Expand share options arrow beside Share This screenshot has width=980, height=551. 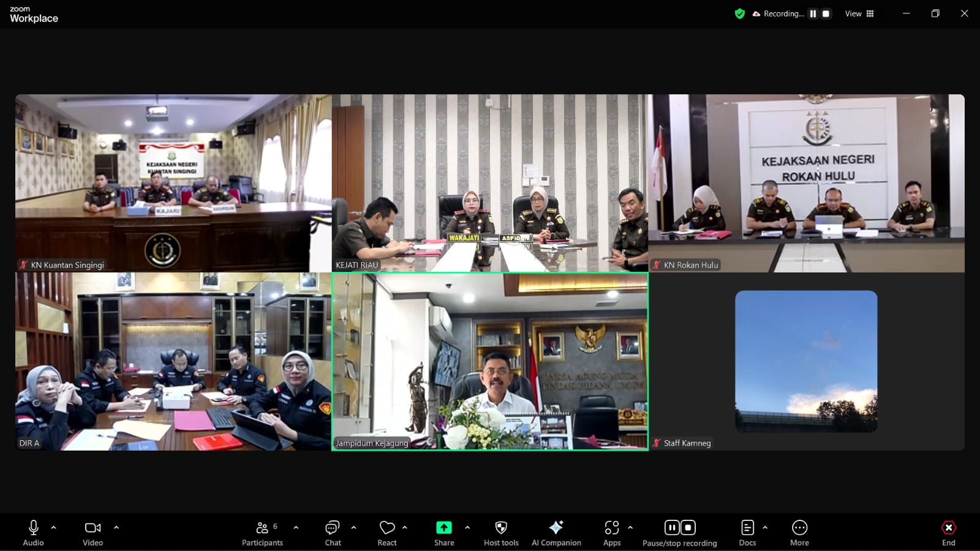point(467,527)
